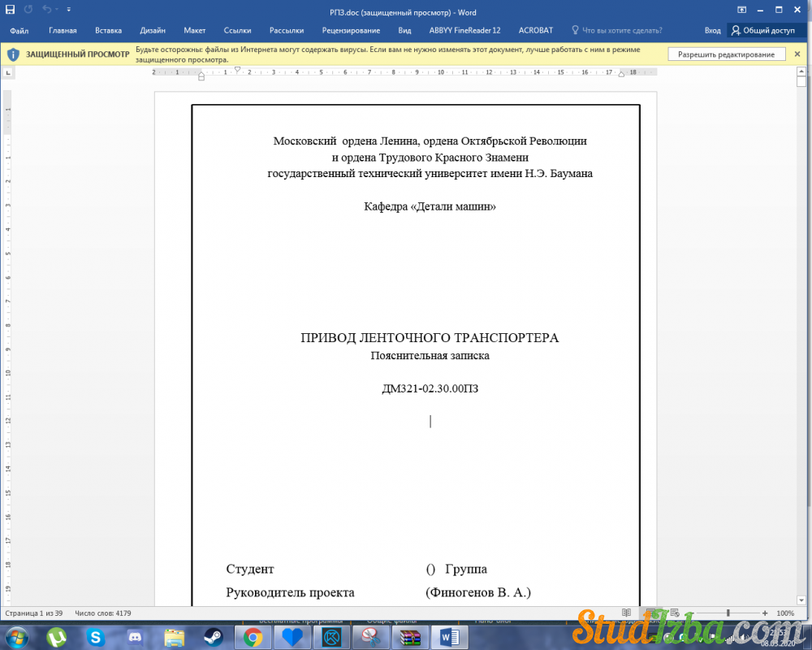Open the Файл menu tab

coord(19,30)
